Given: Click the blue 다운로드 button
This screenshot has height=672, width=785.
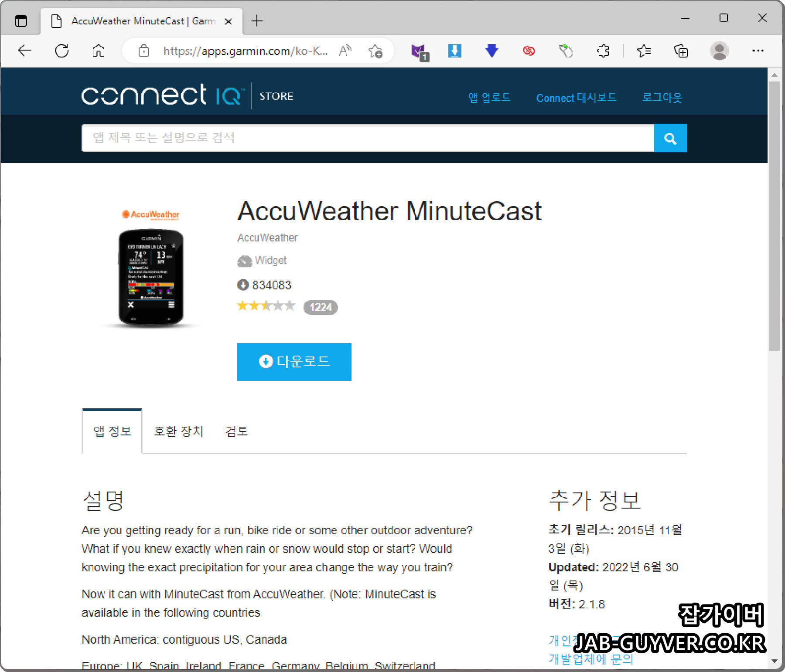Looking at the screenshot, I should click(x=294, y=362).
